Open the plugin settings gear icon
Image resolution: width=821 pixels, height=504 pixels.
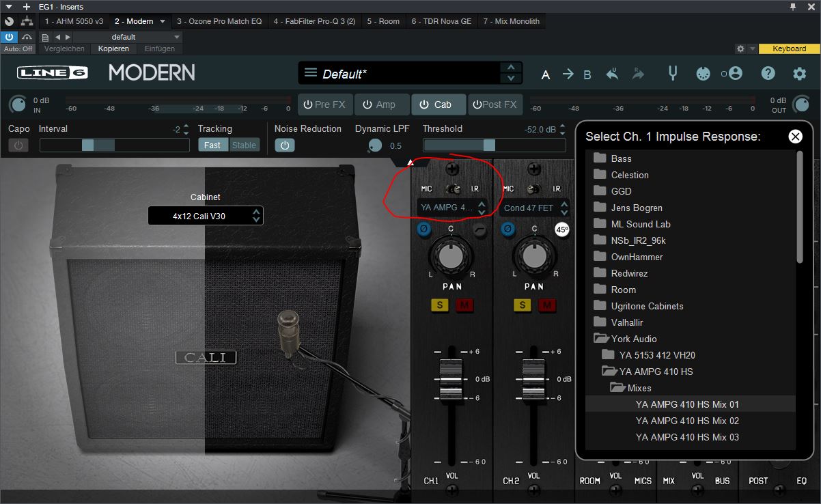tap(799, 74)
